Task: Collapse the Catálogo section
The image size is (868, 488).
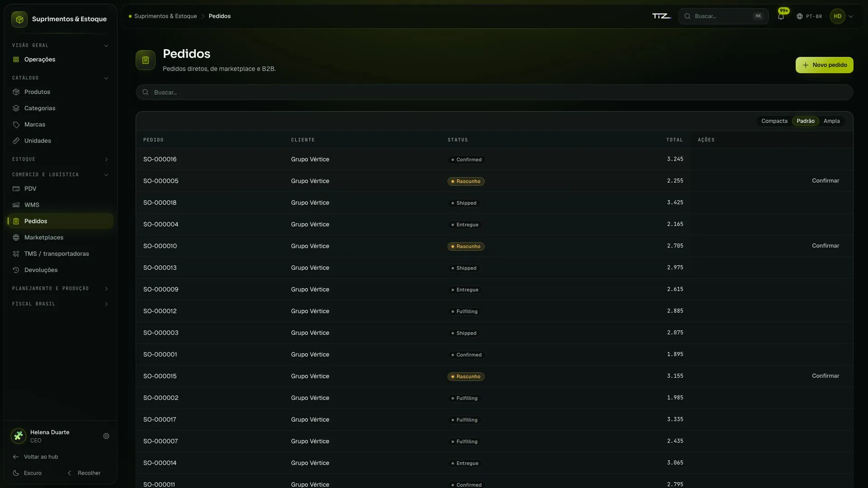Action: tap(60, 78)
